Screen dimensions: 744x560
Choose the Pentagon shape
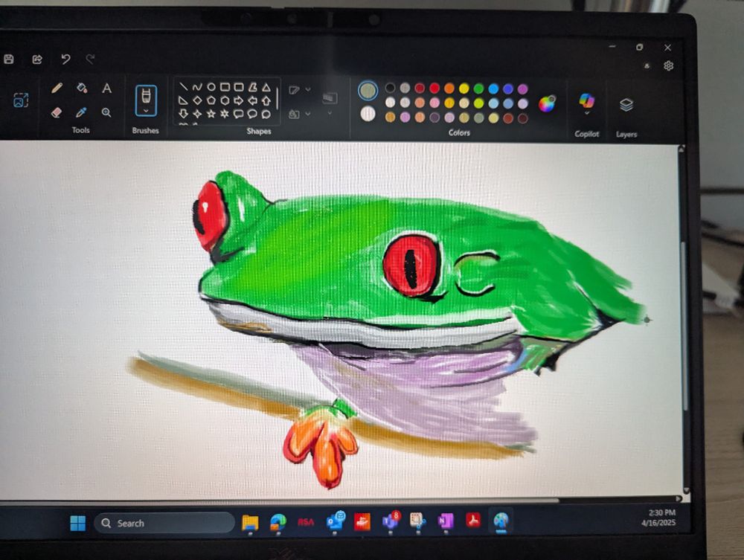point(211,100)
